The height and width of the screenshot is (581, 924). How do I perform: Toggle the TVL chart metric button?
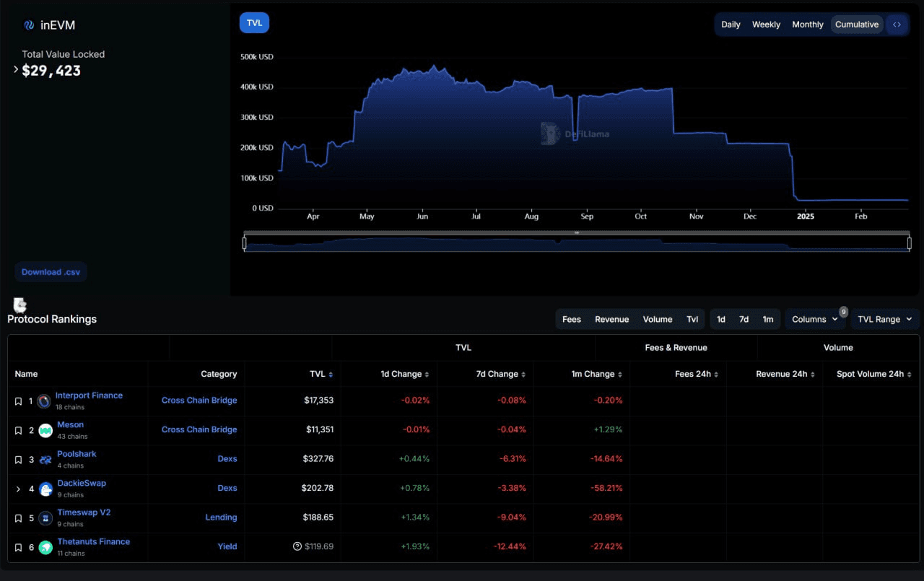[254, 23]
